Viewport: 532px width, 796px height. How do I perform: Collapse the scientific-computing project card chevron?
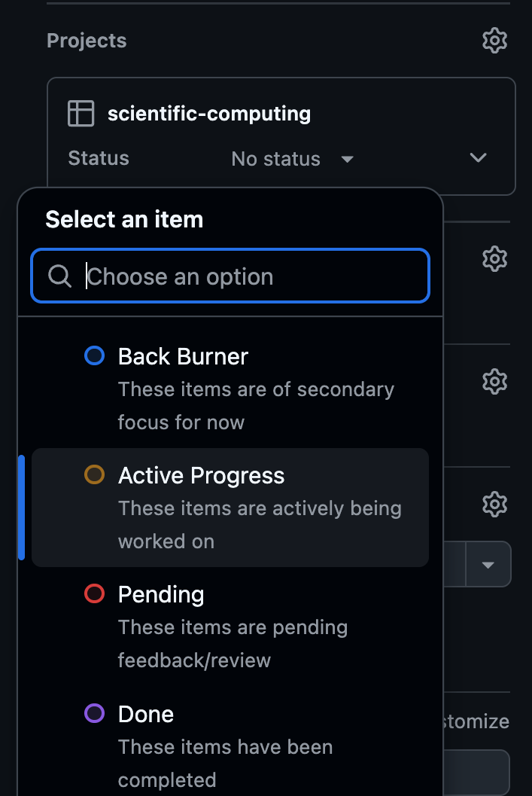(x=478, y=158)
